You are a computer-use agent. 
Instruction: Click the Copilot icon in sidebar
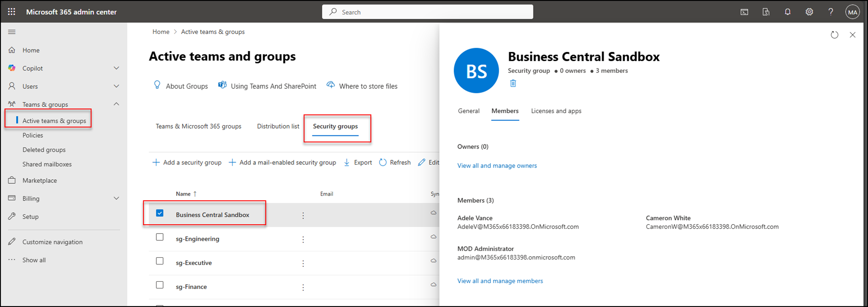click(12, 68)
